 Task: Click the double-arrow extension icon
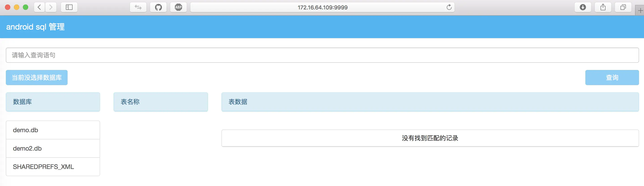[138, 7]
